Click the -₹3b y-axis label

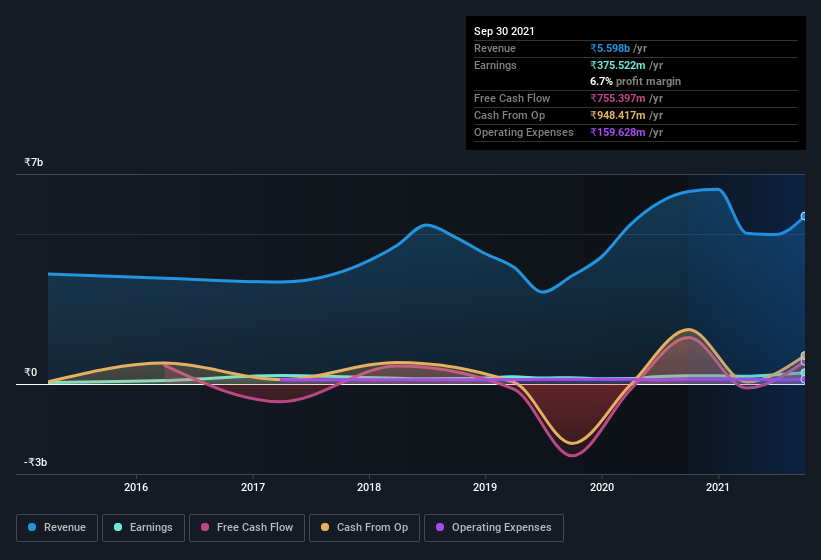coord(36,462)
